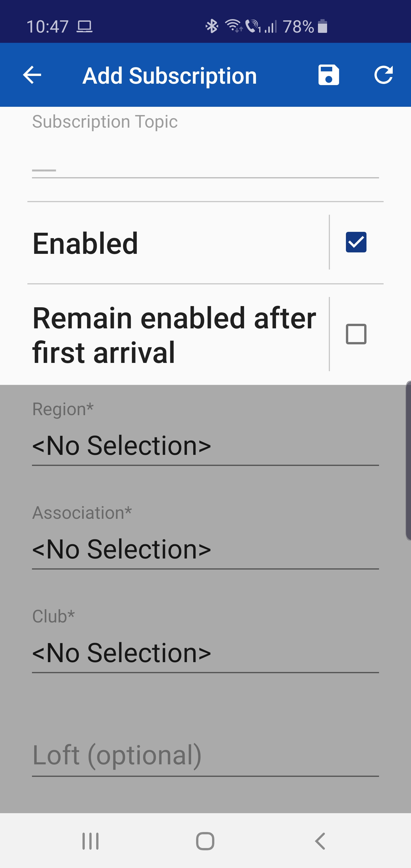Save the subscription with floppy disk icon
The height and width of the screenshot is (868, 411).
pos(329,75)
